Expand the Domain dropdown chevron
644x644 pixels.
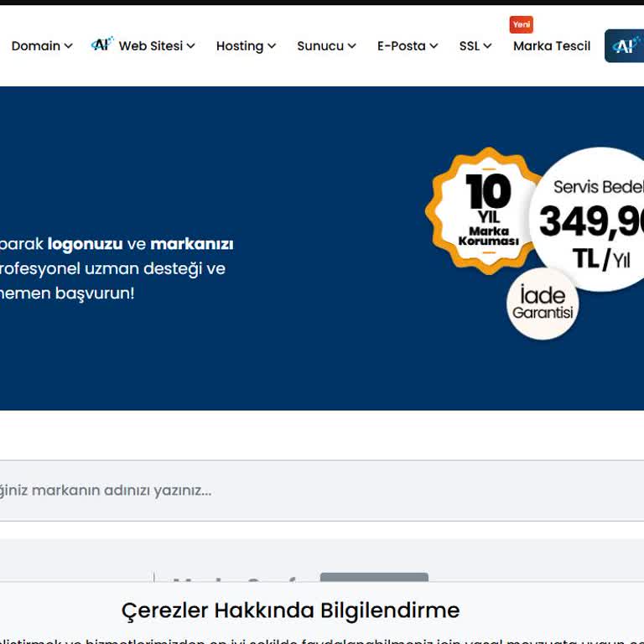tap(69, 46)
